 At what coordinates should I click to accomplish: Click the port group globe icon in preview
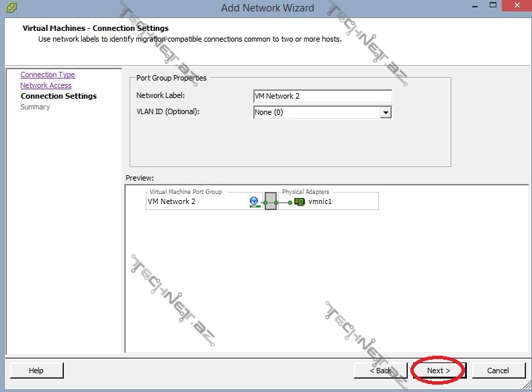tap(254, 201)
